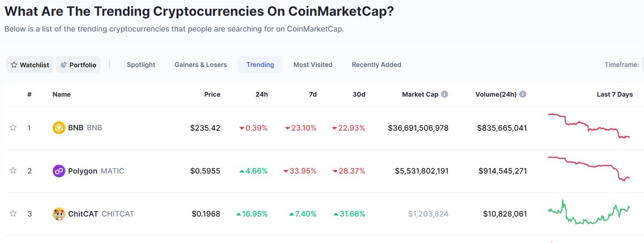
Task: Click ChitCAT's green 7-day sparkline chart
Action: (589, 212)
